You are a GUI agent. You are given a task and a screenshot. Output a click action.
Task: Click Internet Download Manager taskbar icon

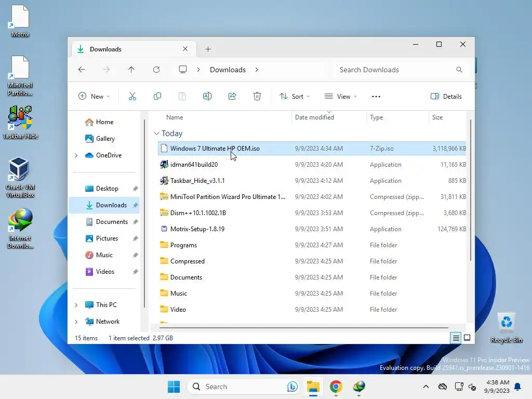coord(358,387)
